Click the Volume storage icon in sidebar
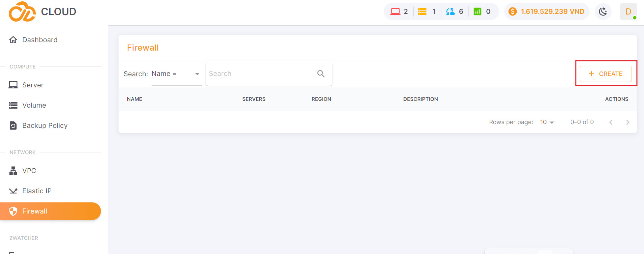The image size is (644, 254). click(13, 105)
